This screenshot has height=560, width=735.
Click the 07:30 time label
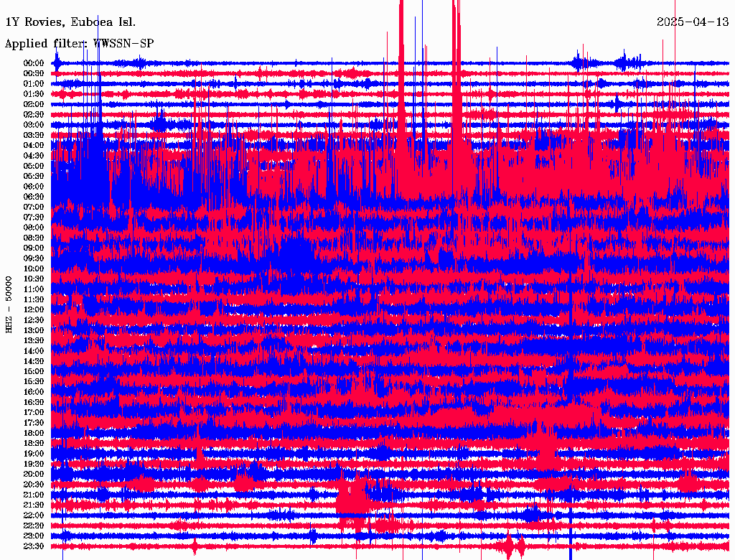34,217
